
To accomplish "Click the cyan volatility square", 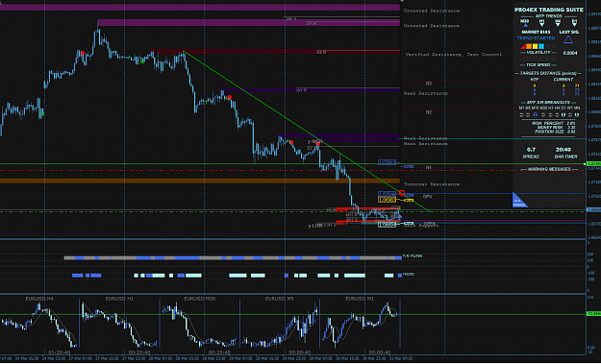I will click(x=541, y=46).
